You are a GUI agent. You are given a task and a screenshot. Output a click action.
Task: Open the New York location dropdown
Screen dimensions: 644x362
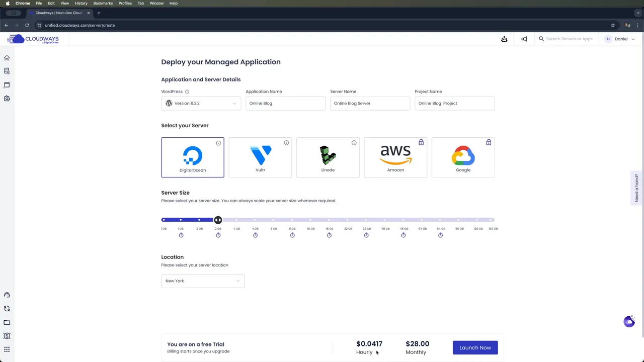pos(203,281)
